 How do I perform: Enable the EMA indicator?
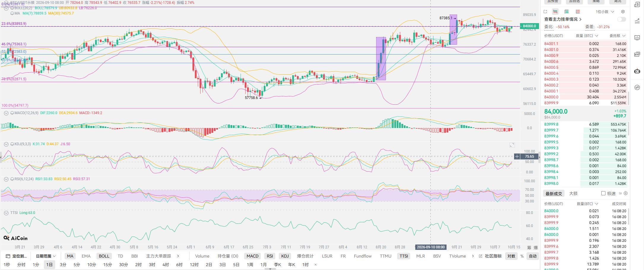coord(86,256)
